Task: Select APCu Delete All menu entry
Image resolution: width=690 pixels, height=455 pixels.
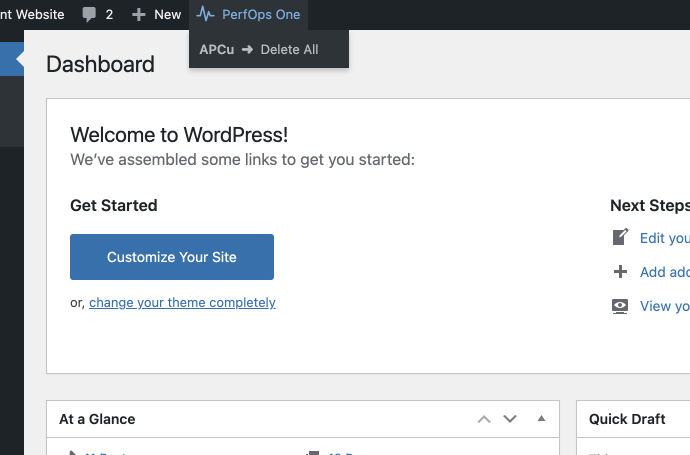Action: (x=269, y=49)
